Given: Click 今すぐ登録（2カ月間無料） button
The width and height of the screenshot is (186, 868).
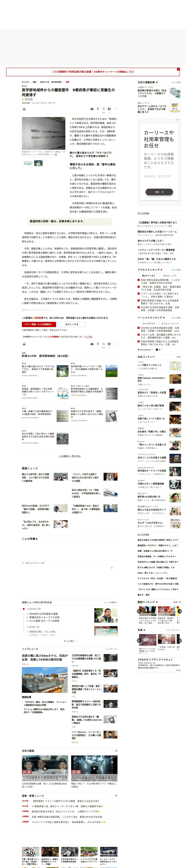Looking at the screenshot, I should click(x=39, y=324).
